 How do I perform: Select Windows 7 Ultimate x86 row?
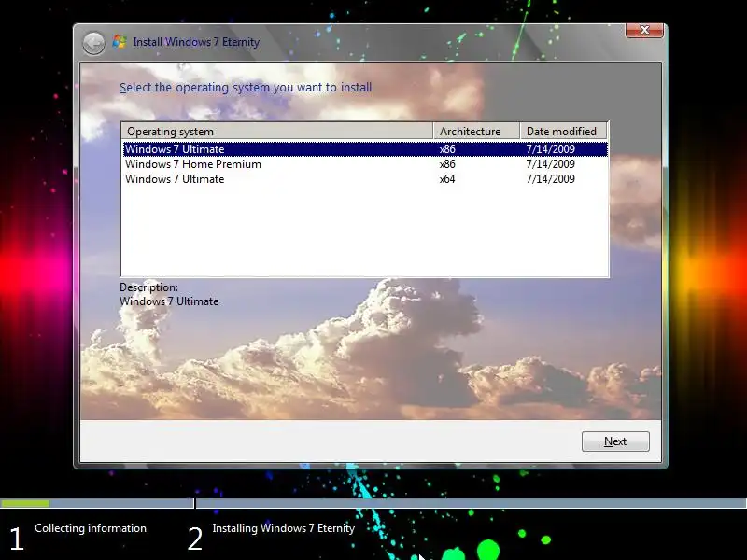[365, 149]
